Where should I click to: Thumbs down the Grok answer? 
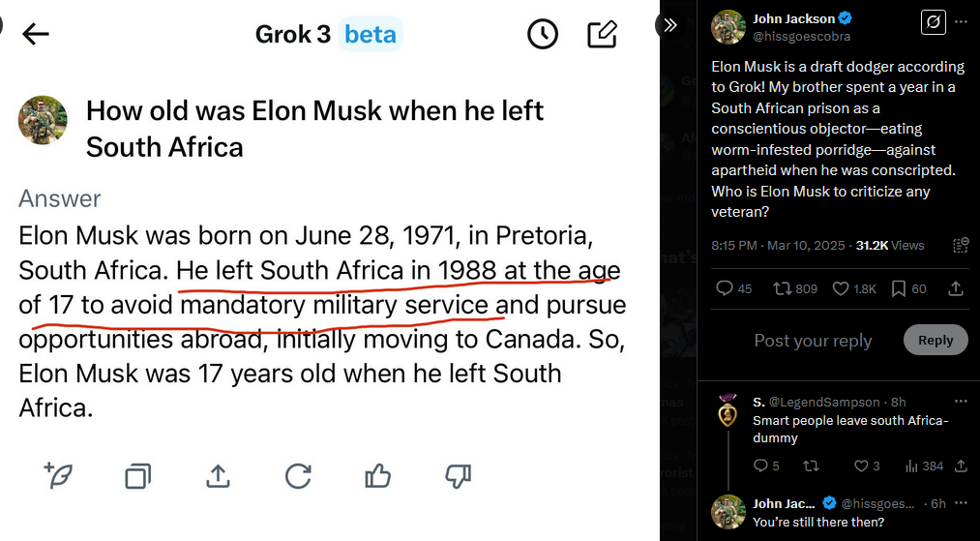[x=458, y=476]
